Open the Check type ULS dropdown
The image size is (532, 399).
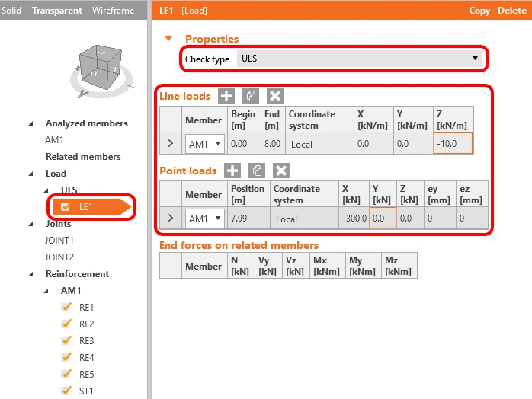click(x=360, y=59)
